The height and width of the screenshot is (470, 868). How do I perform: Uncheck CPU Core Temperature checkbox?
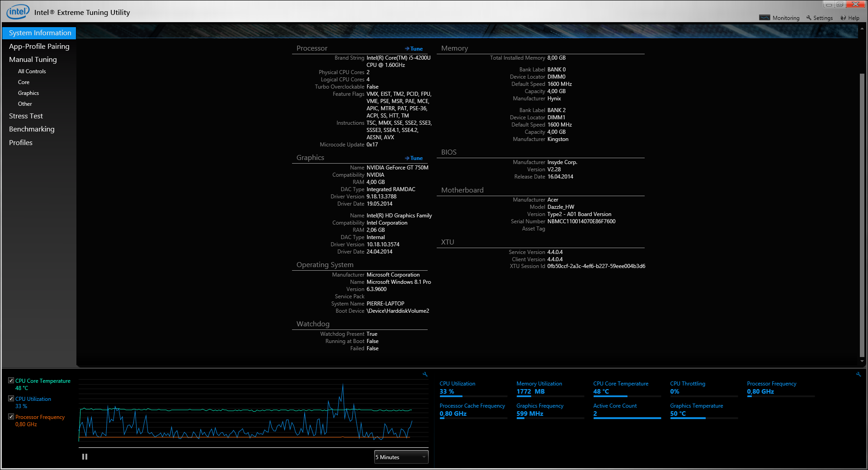coord(11,381)
